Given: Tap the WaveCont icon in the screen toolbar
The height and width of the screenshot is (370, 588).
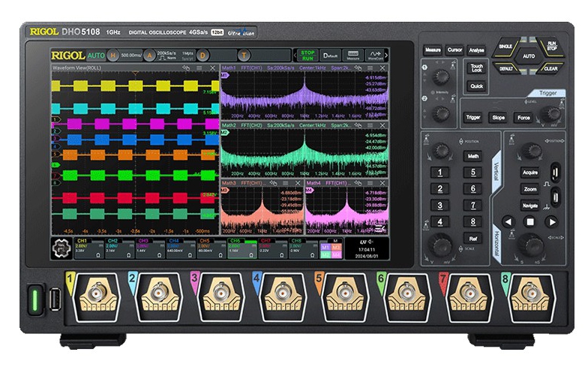Looking at the screenshot, I should point(375,56).
